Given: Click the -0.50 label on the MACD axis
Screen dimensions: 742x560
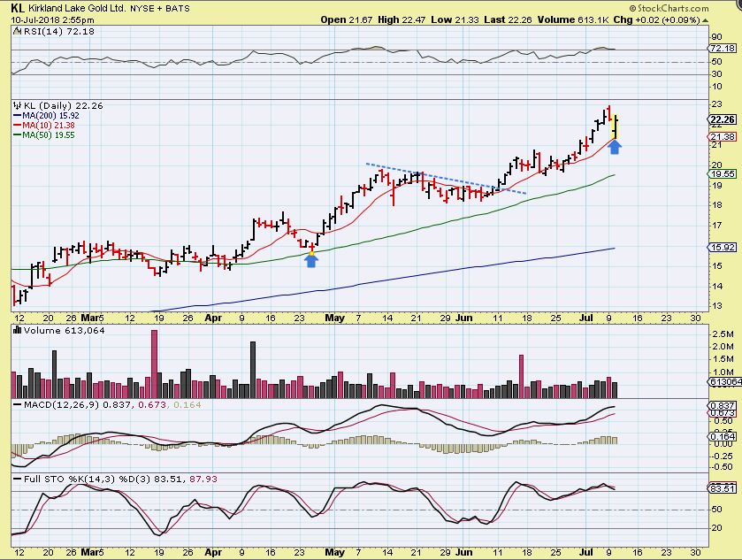Looking at the screenshot, I should click(723, 467).
